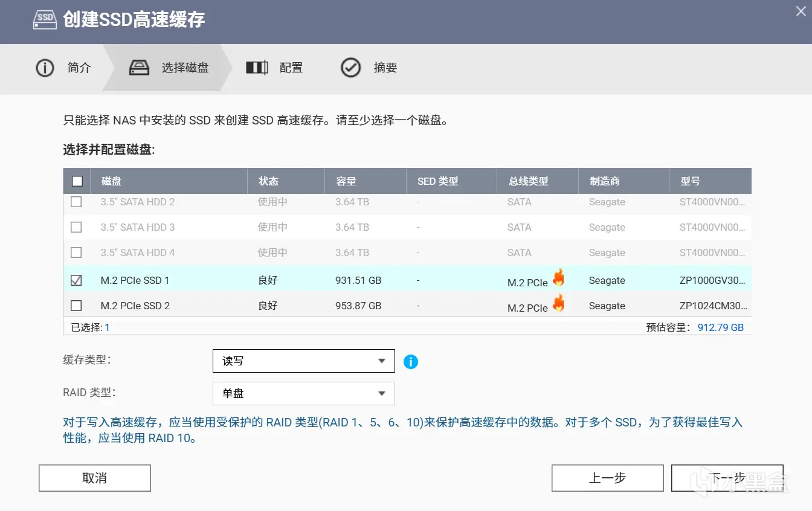The width and height of the screenshot is (812, 511).
Task: Click the flame icon on M.2 PCIe SSD 1 row
Action: (x=559, y=278)
